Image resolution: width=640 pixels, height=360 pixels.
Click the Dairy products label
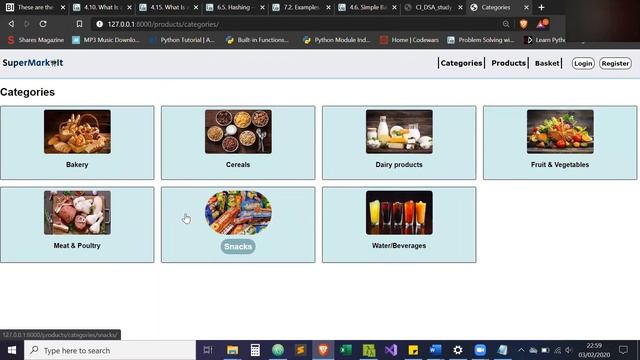(399, 164)
